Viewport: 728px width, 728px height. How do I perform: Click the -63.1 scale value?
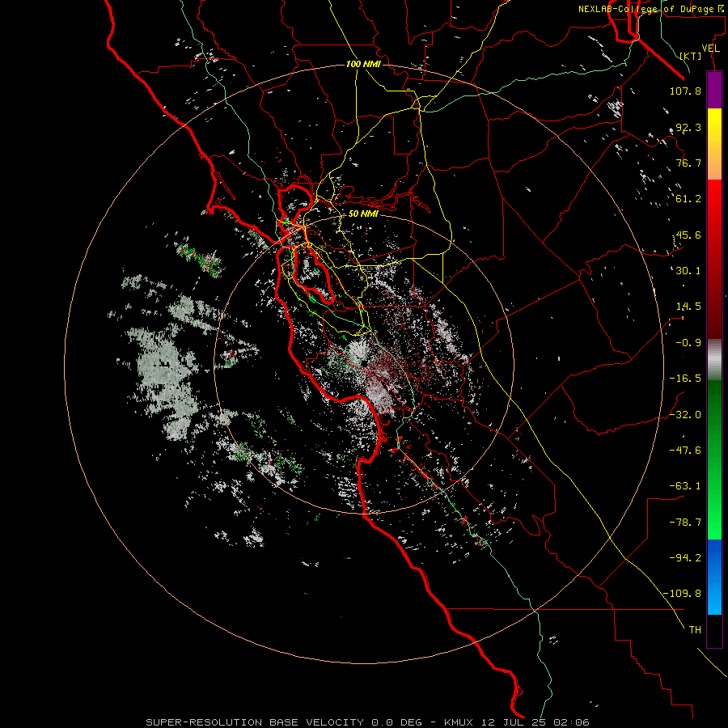click(685, 486)
